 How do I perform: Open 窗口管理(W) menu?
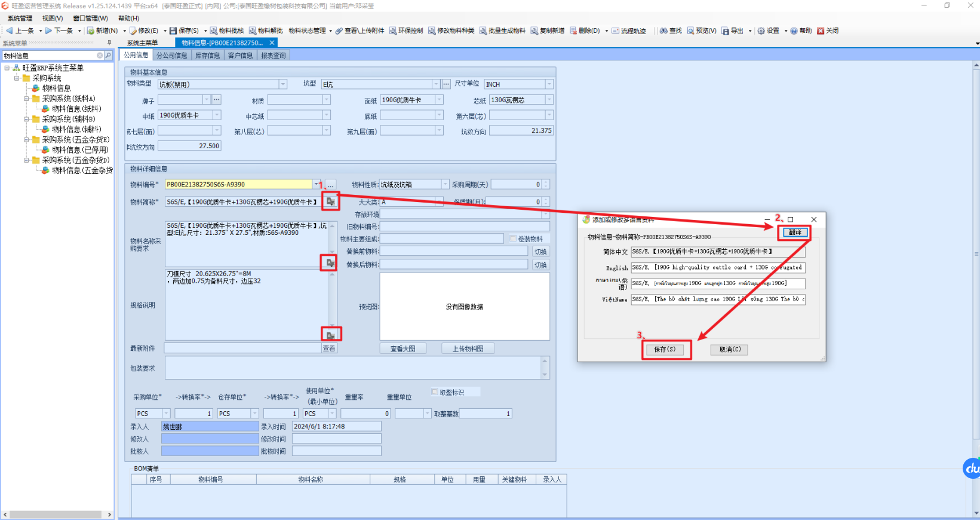(x=91, y=19)
